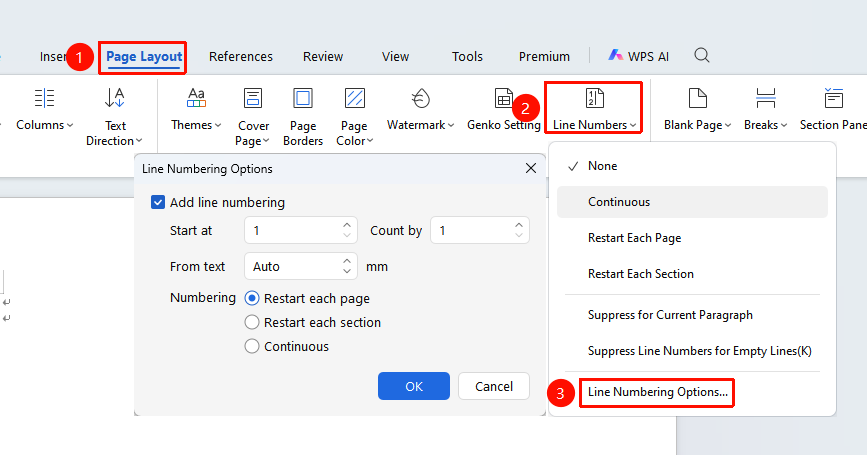Screen dimensions: 867x455
Task: Open the References tab
Action: point(241,56)
